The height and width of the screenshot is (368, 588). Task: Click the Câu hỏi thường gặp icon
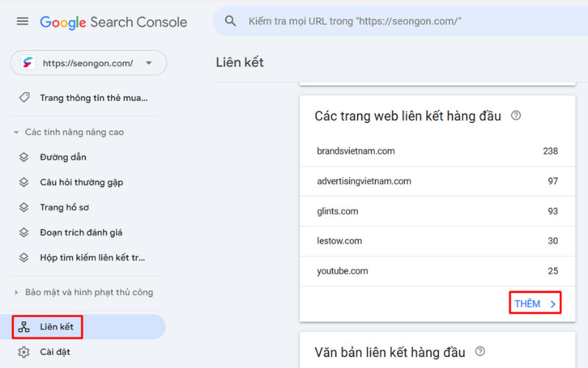coord(24,182)
